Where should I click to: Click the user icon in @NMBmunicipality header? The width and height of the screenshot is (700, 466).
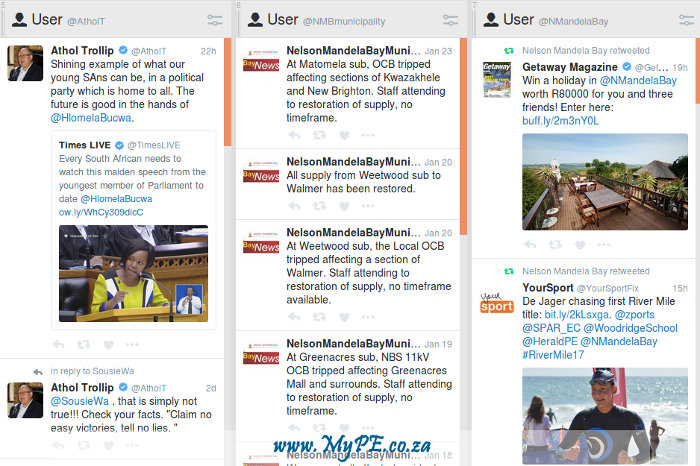click(x=255, y=20)
